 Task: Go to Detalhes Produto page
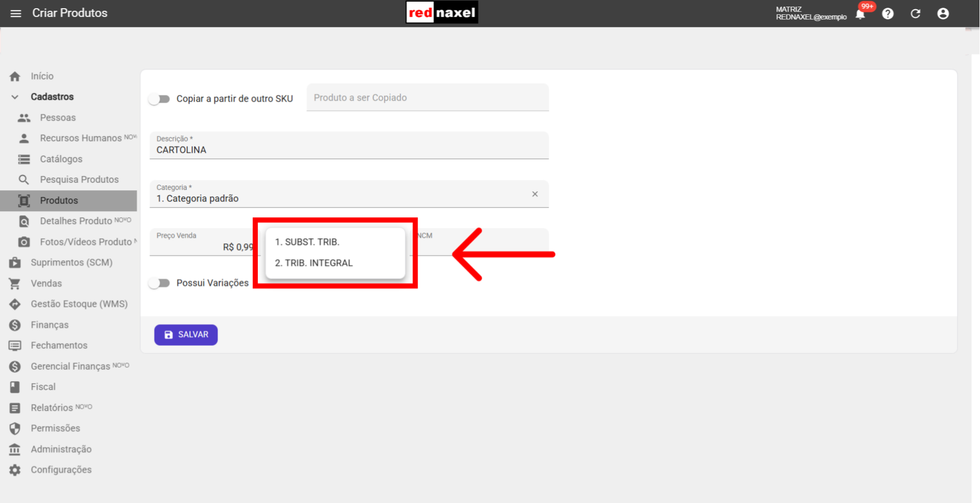(x=68, y=221)
